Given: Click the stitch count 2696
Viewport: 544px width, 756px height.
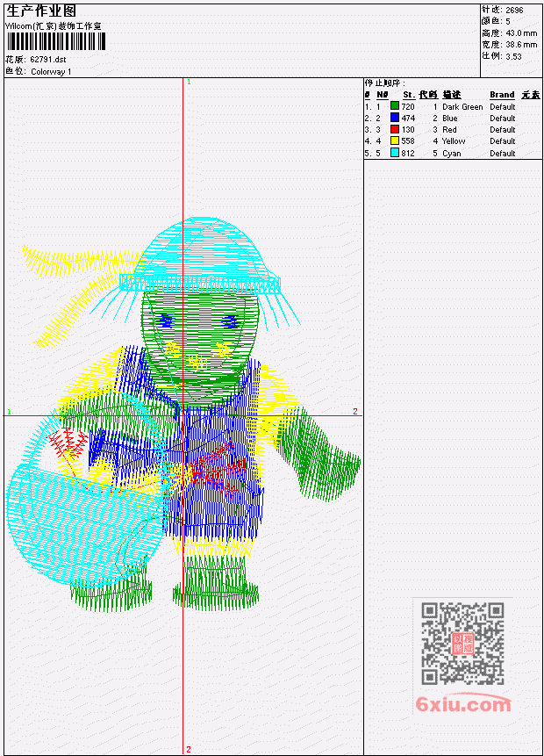Looking at the screenshot, I should (x=514, y=11).
